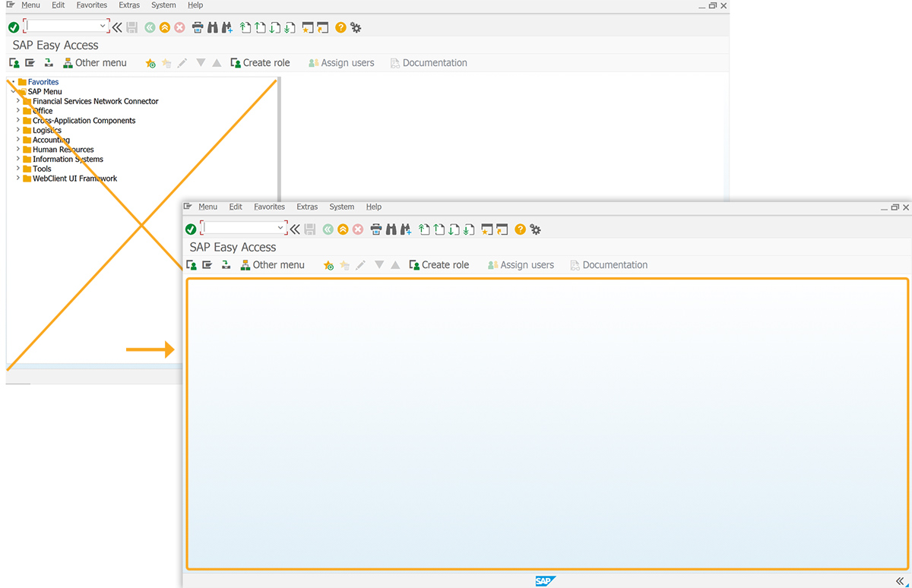Expand the Financial Services Network Connector node
912x588 pixels.
coord(18,101)
